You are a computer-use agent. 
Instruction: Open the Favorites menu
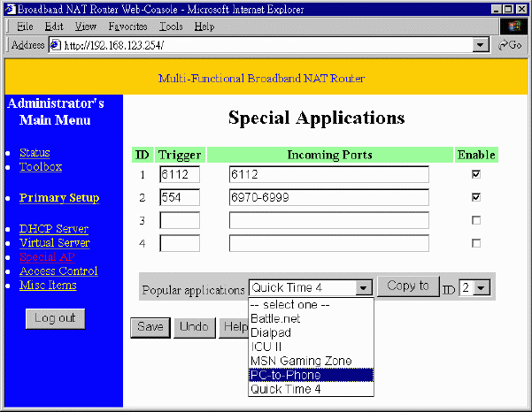127,27
